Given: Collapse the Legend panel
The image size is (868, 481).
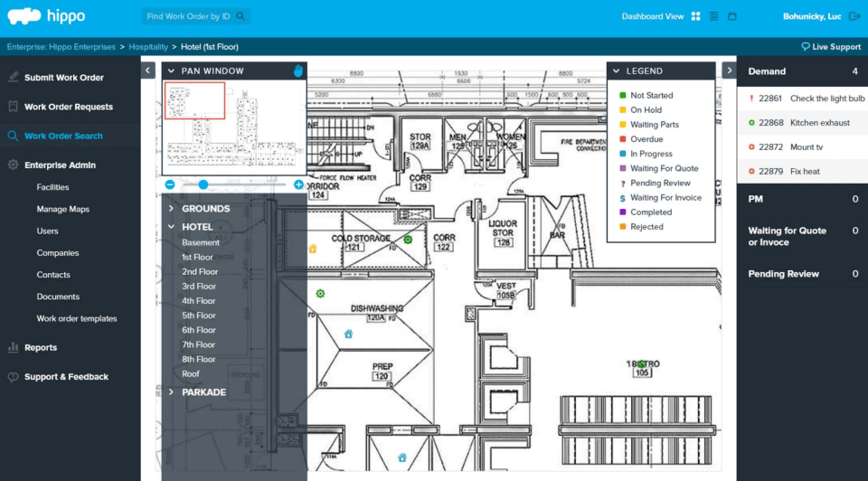Looking at the screenshot, I should 616,71.
